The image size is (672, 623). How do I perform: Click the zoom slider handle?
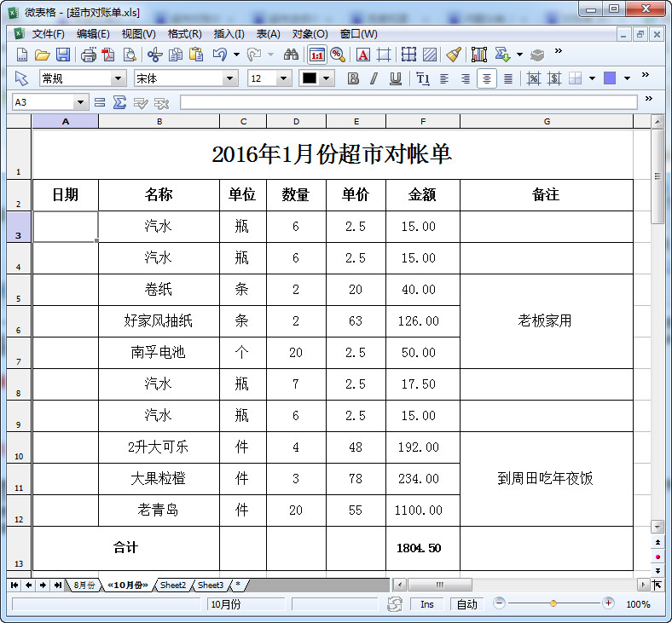(x=553, y=603)
